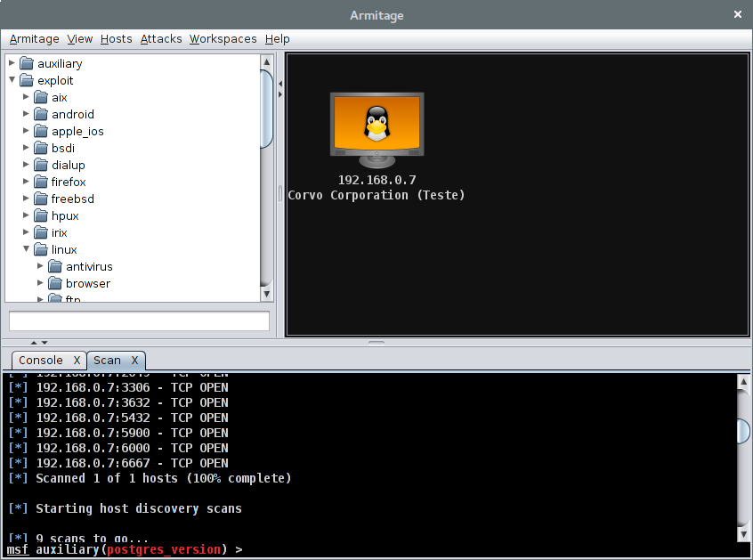Click 'Scanned 1 of 1 hosts' line

(150, 478)
